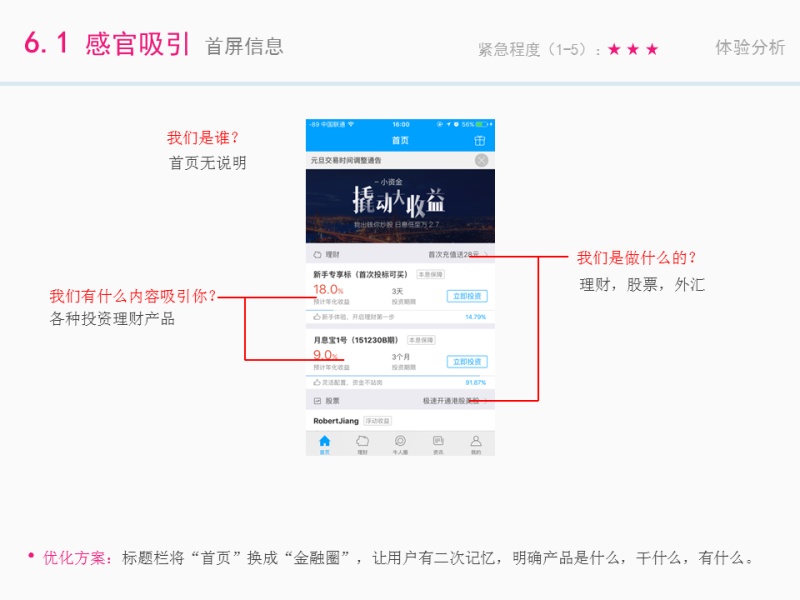Image resolution: width=800 pixels, height=600 pixels.
Task: Switch to the 资讯 bottom tab
Action: [438, 443]
